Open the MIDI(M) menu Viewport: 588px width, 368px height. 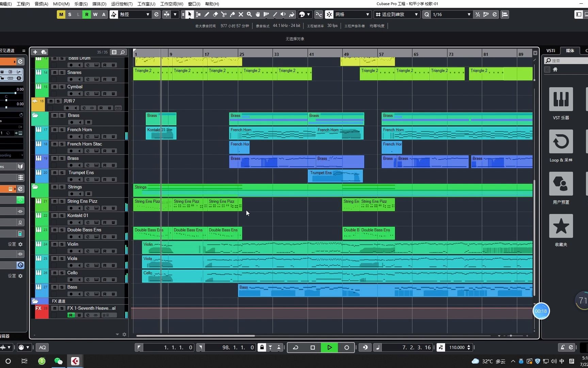61,4
